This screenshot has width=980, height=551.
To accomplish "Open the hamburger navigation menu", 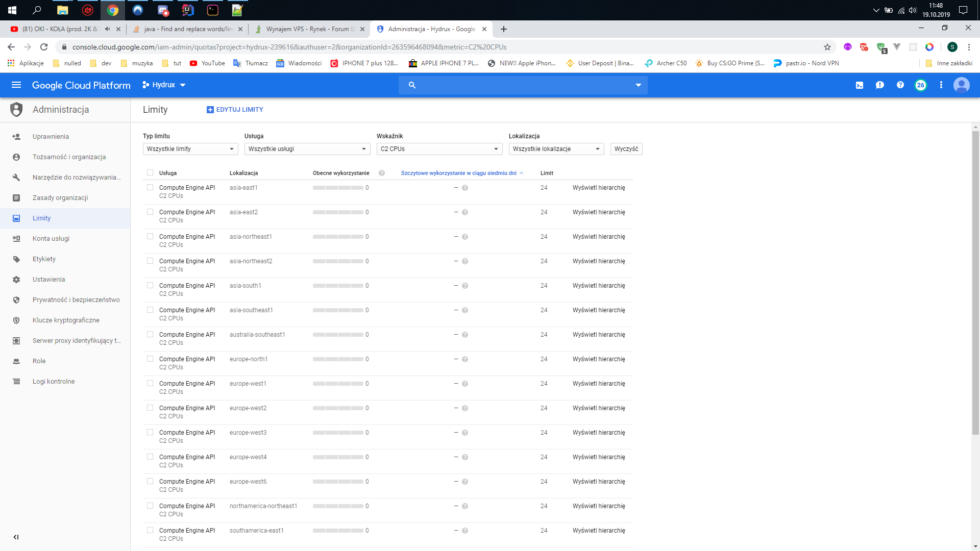I will point(16,85).
